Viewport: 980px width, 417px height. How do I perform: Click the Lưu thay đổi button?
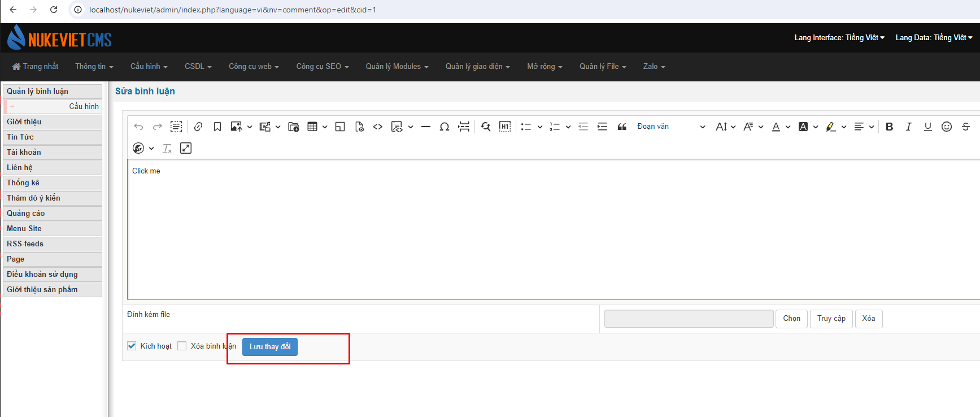pyautogui.click(x=270, y=346)
